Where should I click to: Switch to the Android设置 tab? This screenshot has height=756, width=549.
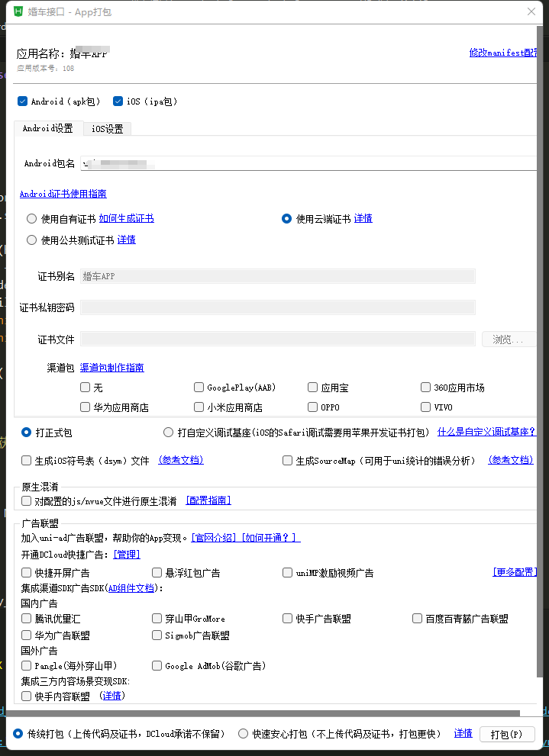tap(47, 128)
